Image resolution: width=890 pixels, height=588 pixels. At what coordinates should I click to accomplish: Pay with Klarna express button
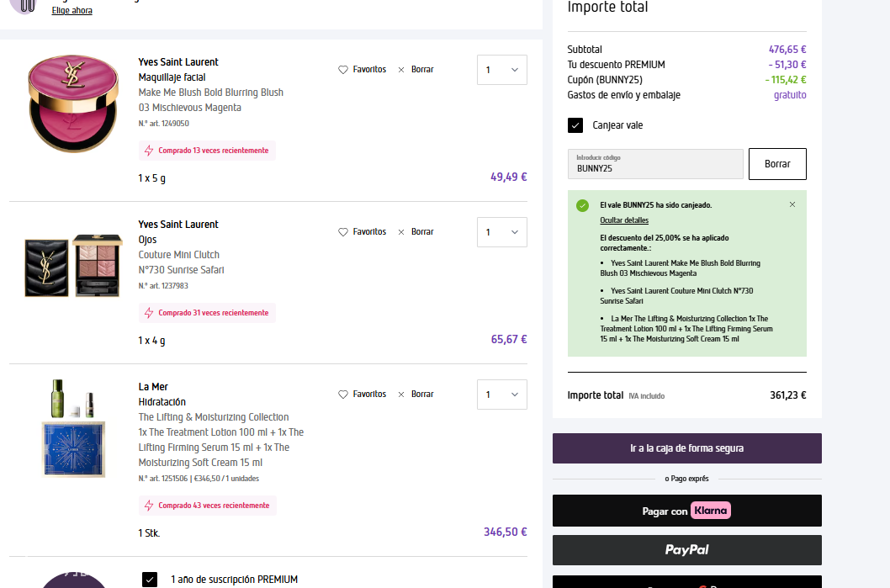pyautogui.click(x=686, y=511)
